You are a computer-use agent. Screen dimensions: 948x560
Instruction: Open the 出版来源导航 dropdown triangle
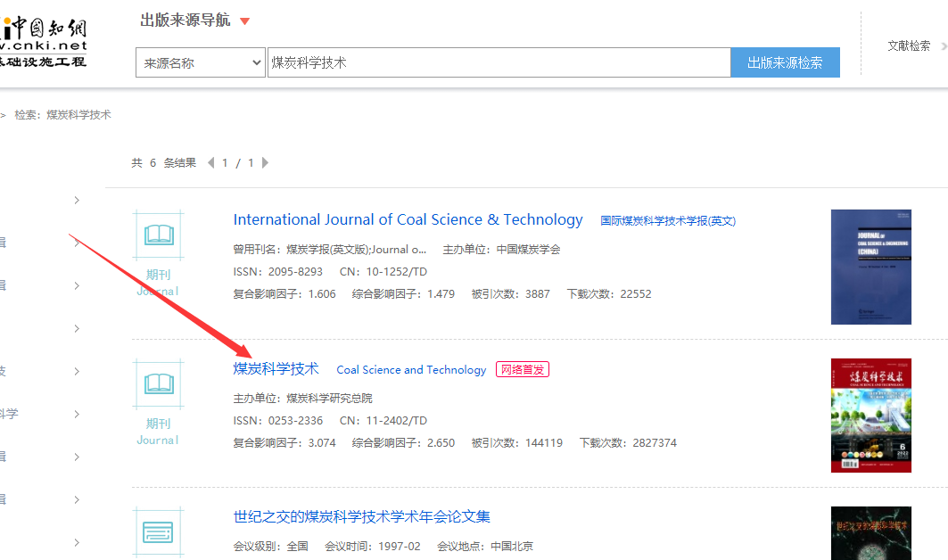pos(245,21)
